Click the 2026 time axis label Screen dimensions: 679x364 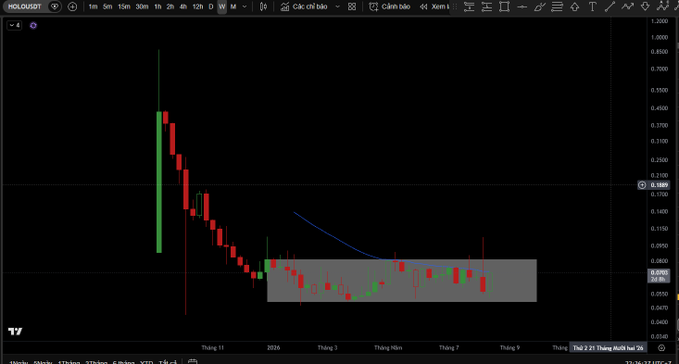click(x=273, y=348)
